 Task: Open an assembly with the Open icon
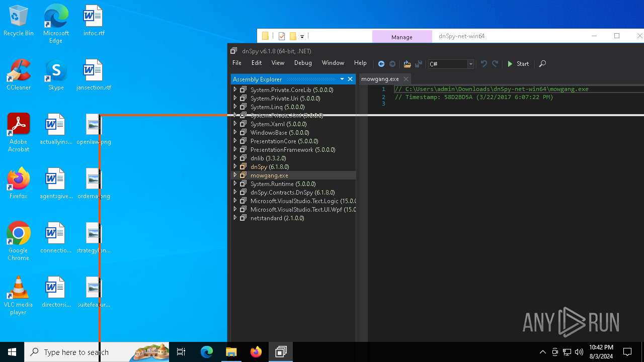pyautogui.click(x=407, y=64)
